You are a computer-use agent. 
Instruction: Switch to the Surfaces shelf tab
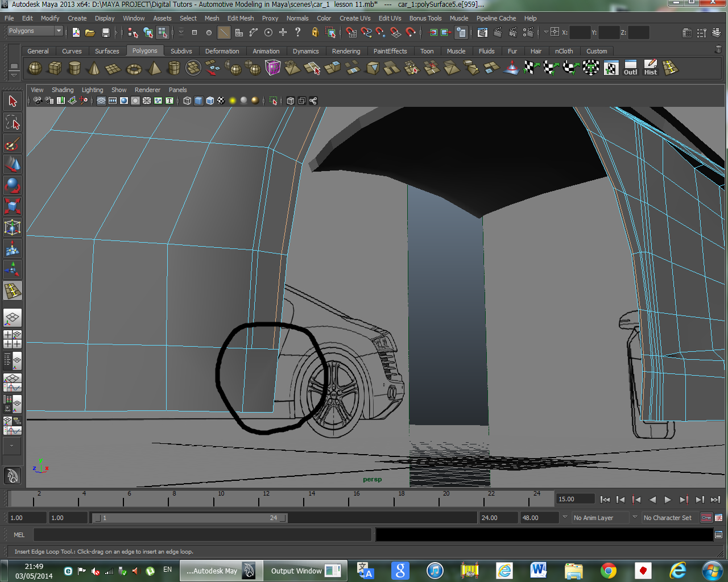point(107,51)
